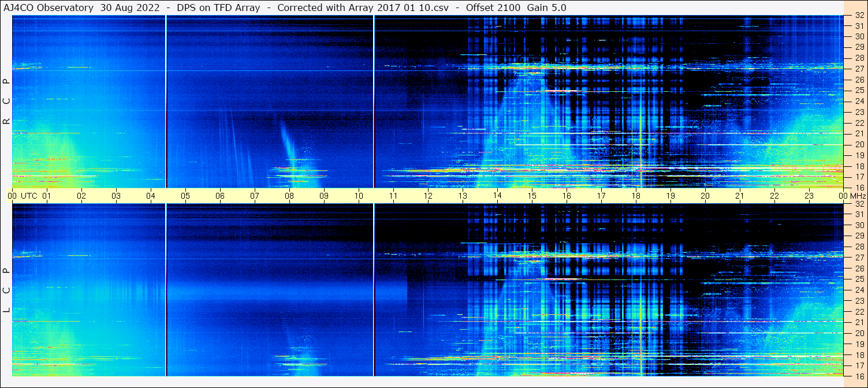Click the 26 MHz tick on the LCP frequency scale

(859, 268)
